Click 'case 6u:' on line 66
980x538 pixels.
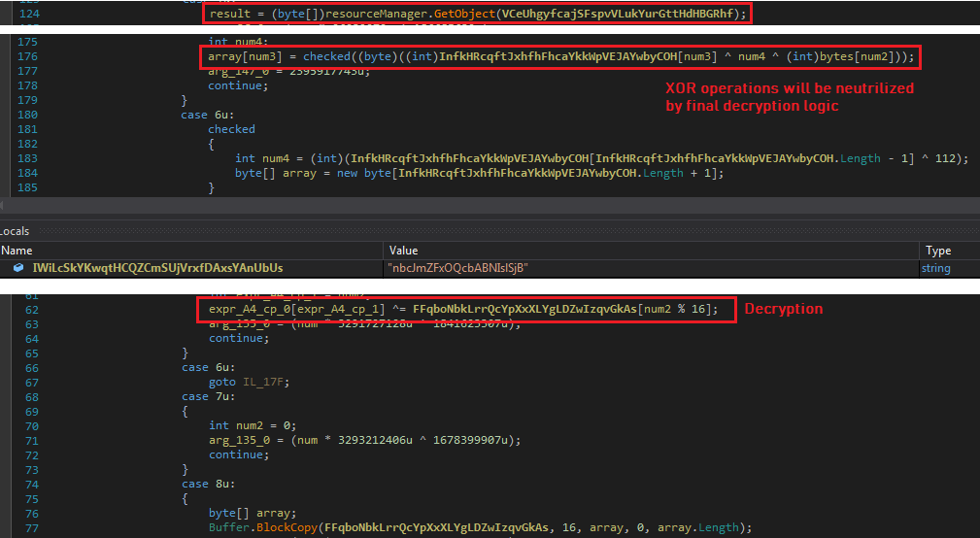(x=209, y=368)
